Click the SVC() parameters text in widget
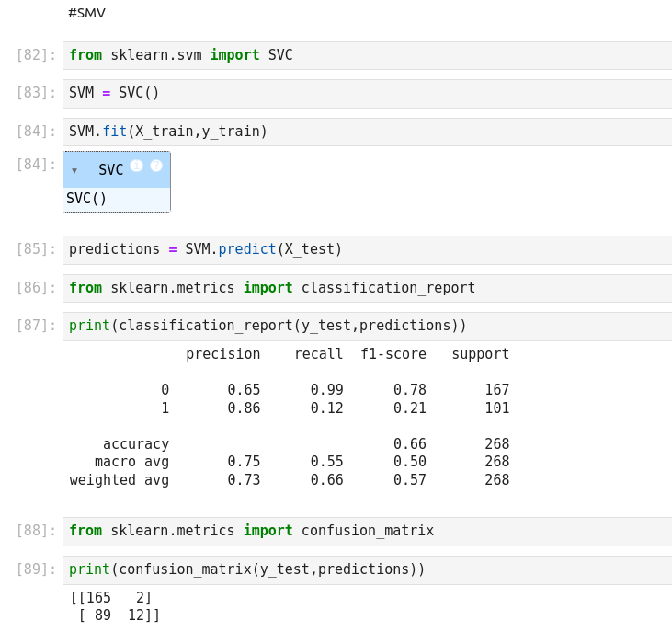The width and height of the screenshot is (672, 632). coord(86,199)
